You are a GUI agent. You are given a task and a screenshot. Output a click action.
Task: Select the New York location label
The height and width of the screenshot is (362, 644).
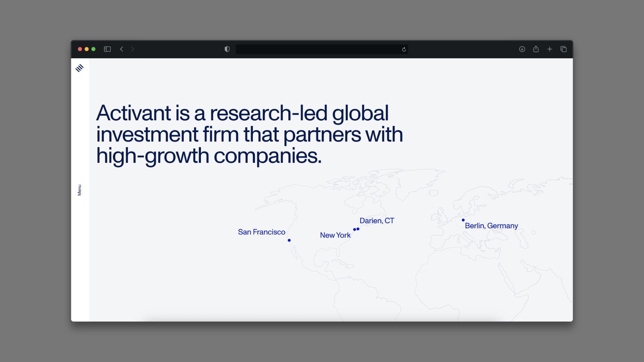(x=335, y=235)
